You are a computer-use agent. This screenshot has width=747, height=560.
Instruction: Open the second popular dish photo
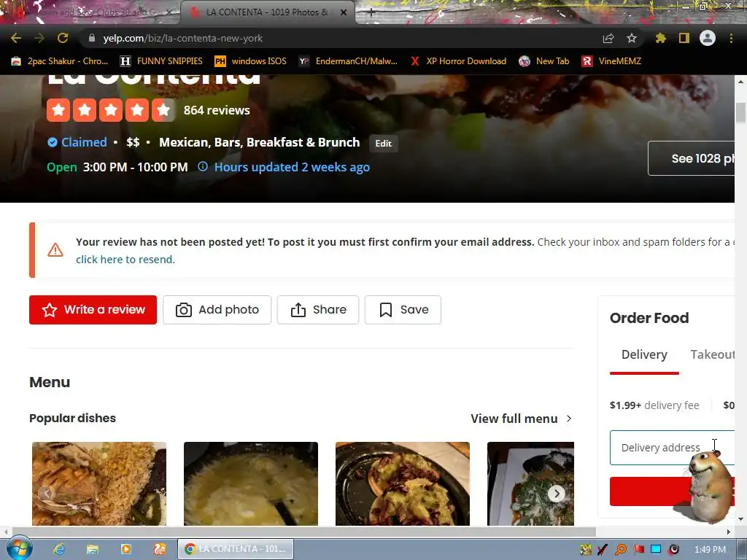click(251, 484)
